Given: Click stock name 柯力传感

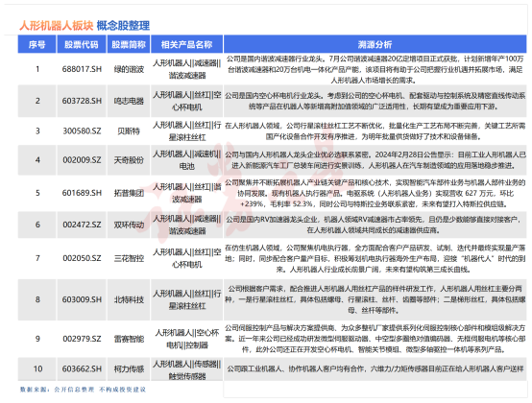Looking at the screenshot, I should click(129, 368).
